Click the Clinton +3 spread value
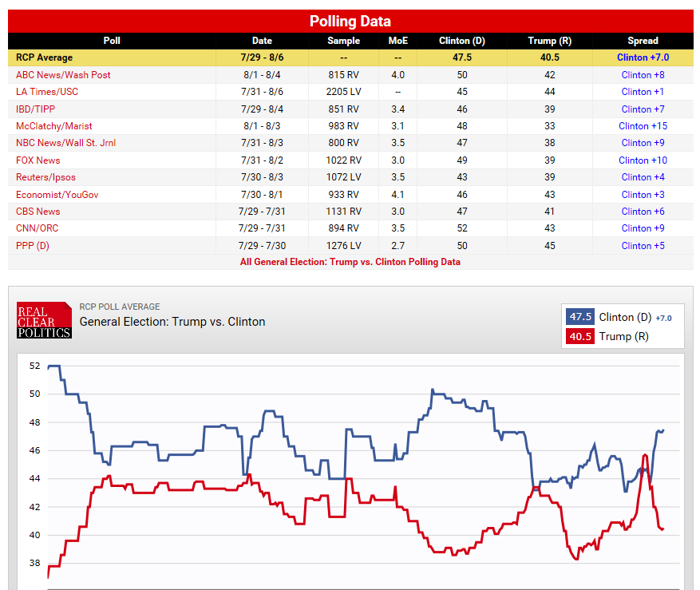700x590 pixels. pyautogui.click(x=643, y=195)
